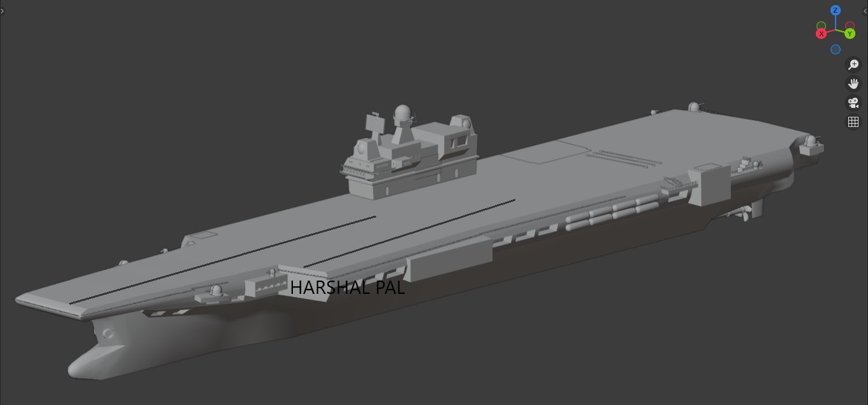Click the hollow blue negative Z circle

coord(836,50)
